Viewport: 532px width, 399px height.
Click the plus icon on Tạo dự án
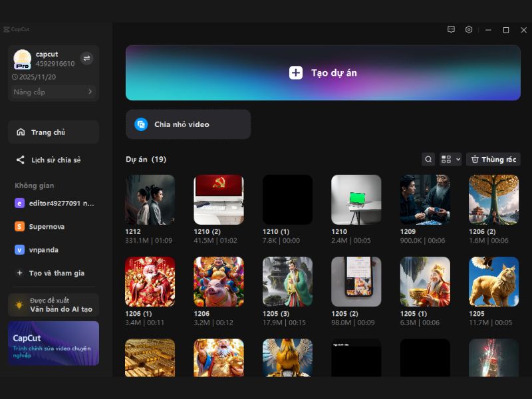(x=295, y=72)
